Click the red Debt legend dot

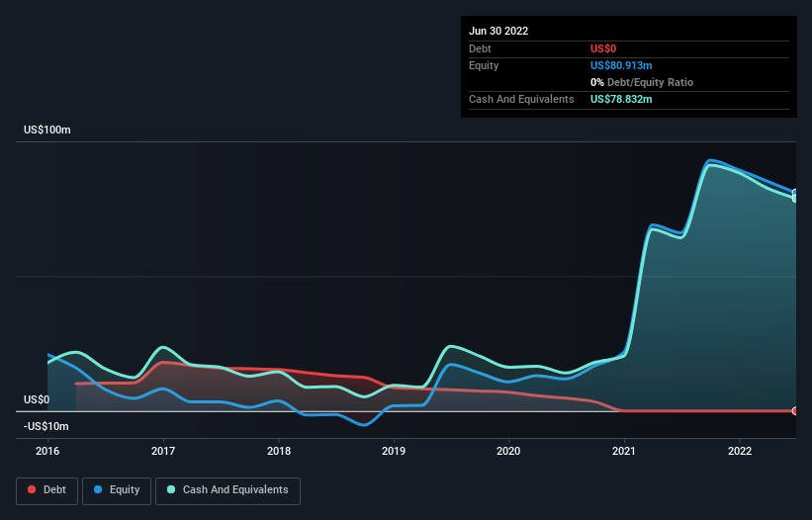pos(32,489)
